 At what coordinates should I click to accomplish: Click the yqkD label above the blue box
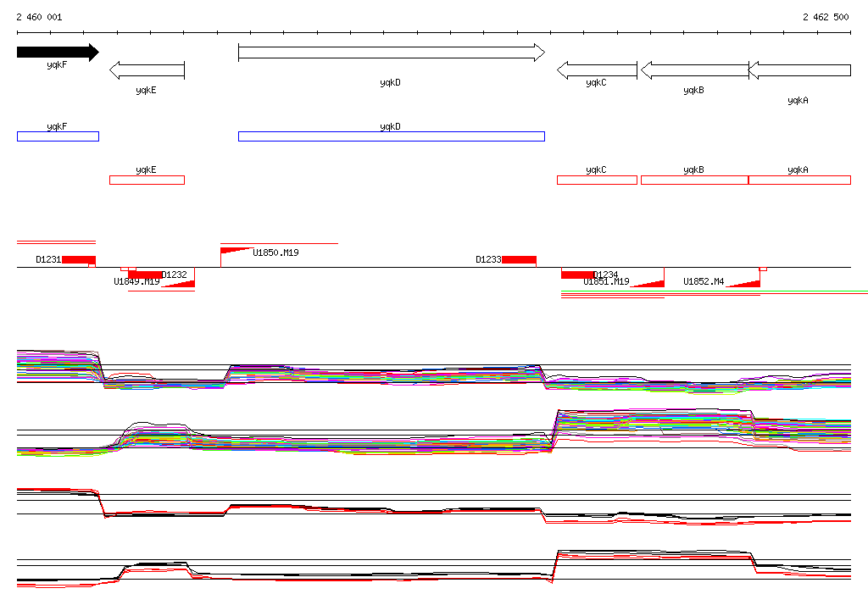(x=390, y=127)
